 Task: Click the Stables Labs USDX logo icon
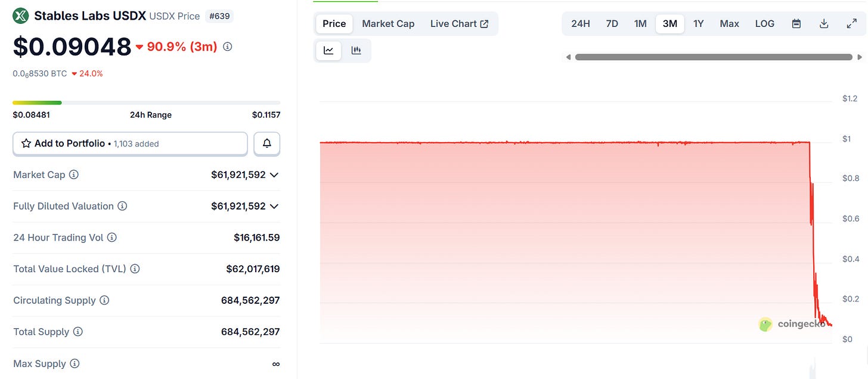[21, 16]
